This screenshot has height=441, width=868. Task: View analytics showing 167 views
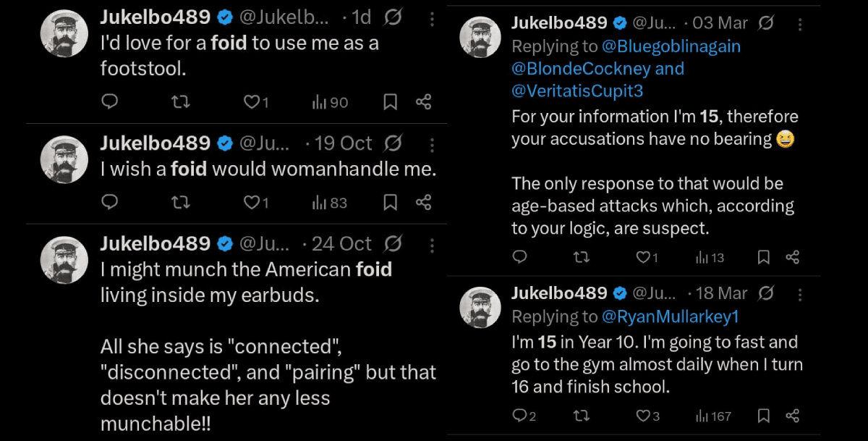click(x=713, y=416)
